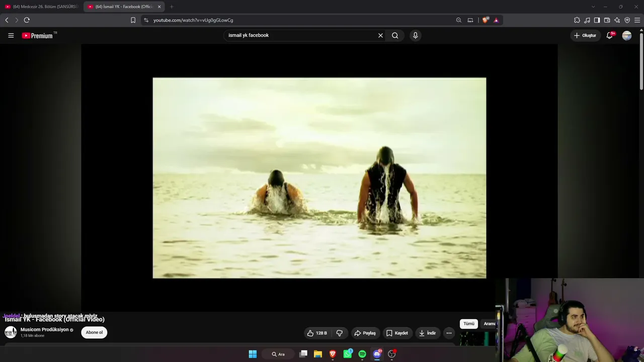The image size is (644, 362).
Task: Open the YouTube hamburger guide menu
Action: tap(11, 35)
